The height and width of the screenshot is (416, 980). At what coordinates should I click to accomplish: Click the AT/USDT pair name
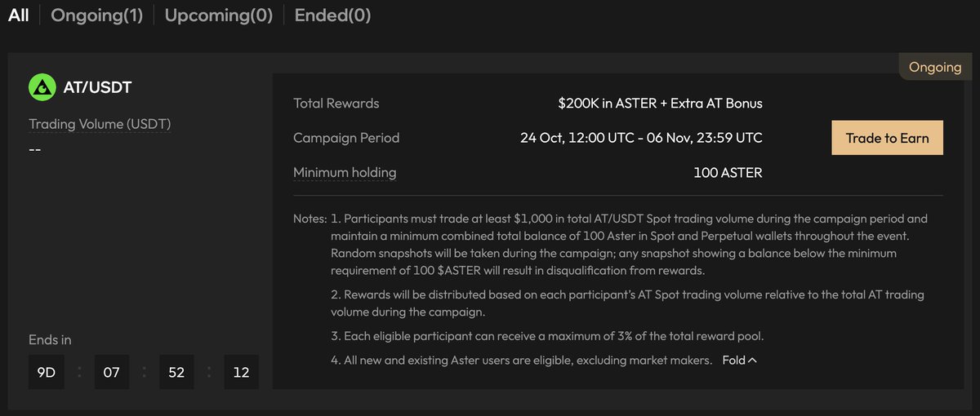click(x=97, y=86)
